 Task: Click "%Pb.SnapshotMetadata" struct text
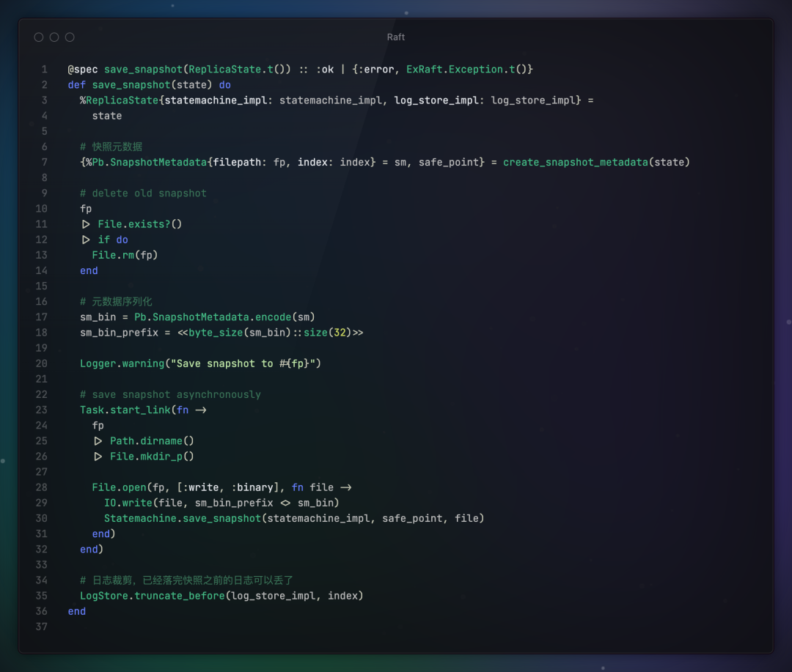click(147, 163)
